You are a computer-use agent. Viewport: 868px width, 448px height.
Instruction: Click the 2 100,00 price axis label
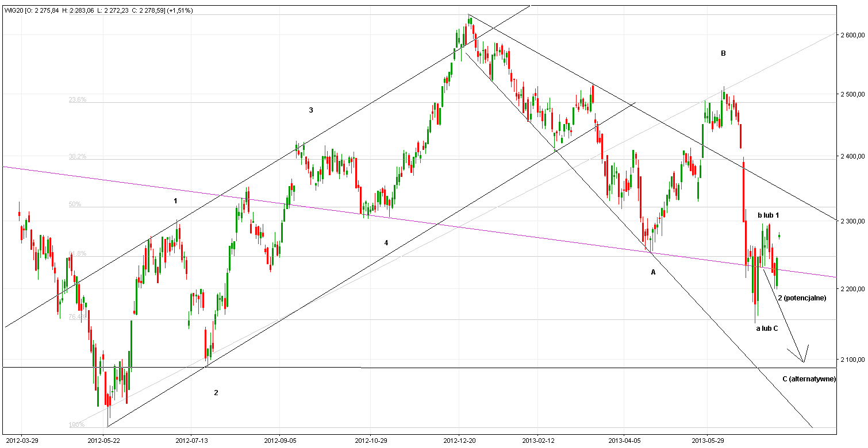click(x=853, y=360)
